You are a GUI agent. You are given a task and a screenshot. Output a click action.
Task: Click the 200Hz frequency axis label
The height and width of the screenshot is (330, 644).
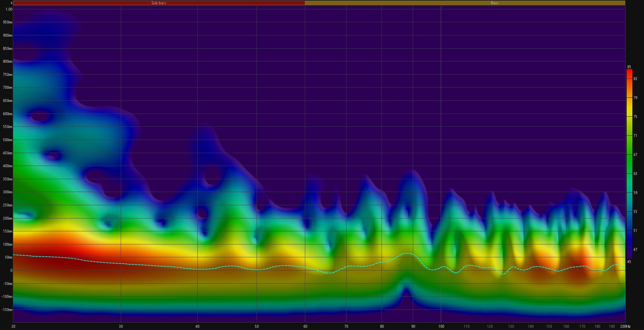625,326
